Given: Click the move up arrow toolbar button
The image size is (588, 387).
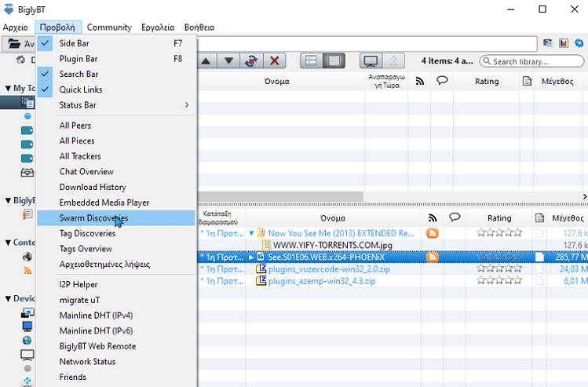Looking at the screenshot, I should 206,60.
